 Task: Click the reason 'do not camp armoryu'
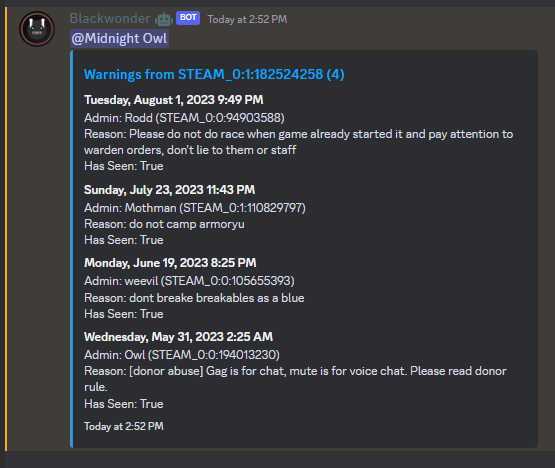(x=187, y=224)
